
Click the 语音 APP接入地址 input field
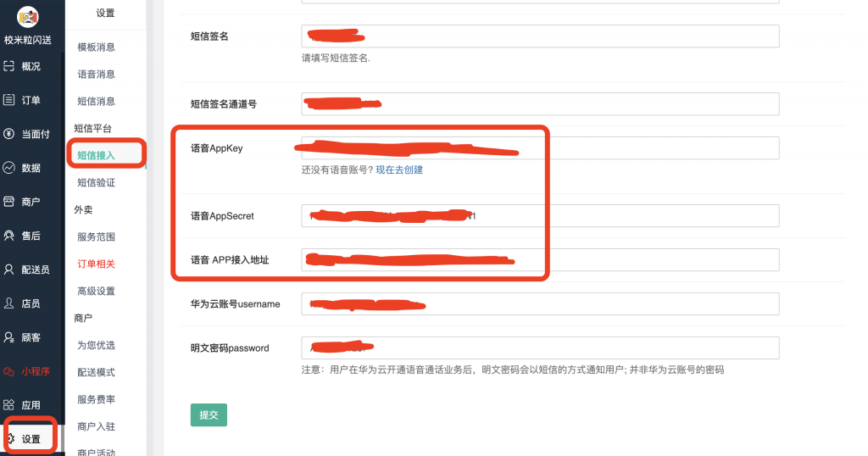(x=540, y=260)
